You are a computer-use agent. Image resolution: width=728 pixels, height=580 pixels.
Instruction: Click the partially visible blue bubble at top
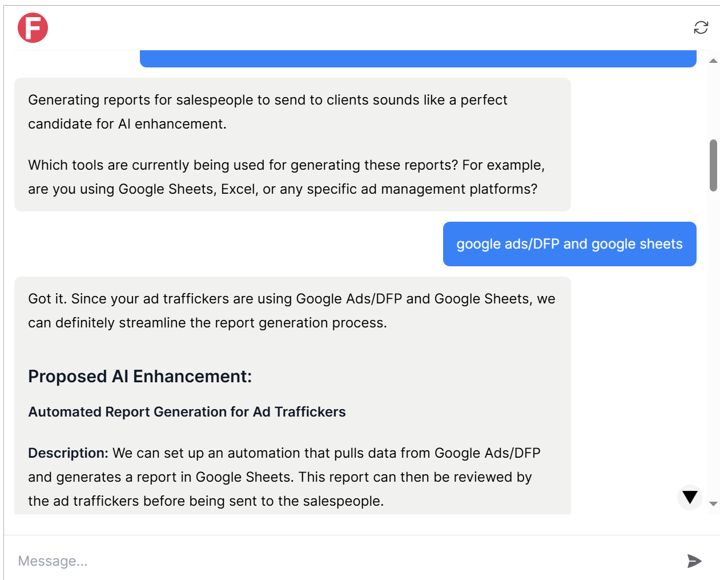pos(418,58)
